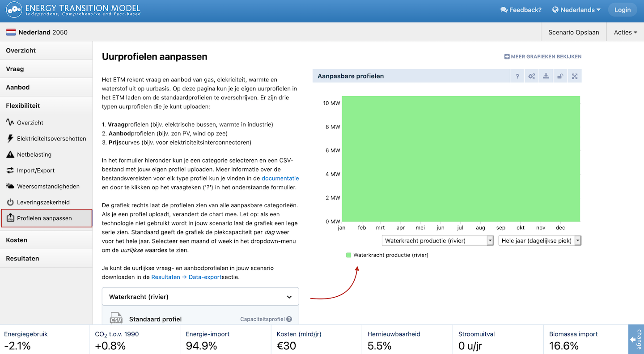Image resolution: width=644 pixels, height=354 pixels.
Task: Follow the documentatie link
Action: coord(280,178)
